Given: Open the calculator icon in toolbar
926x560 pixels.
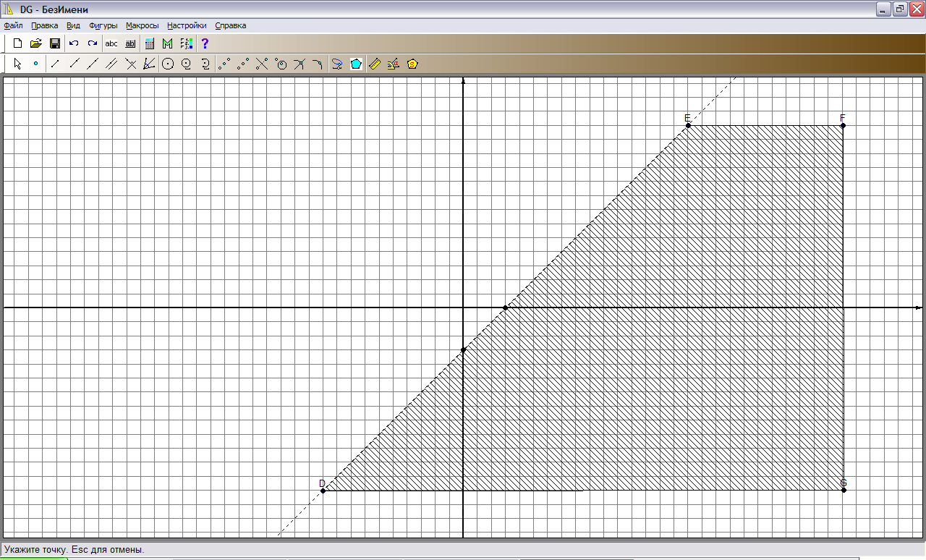Looking at the screenshot, I should point(149,43).
